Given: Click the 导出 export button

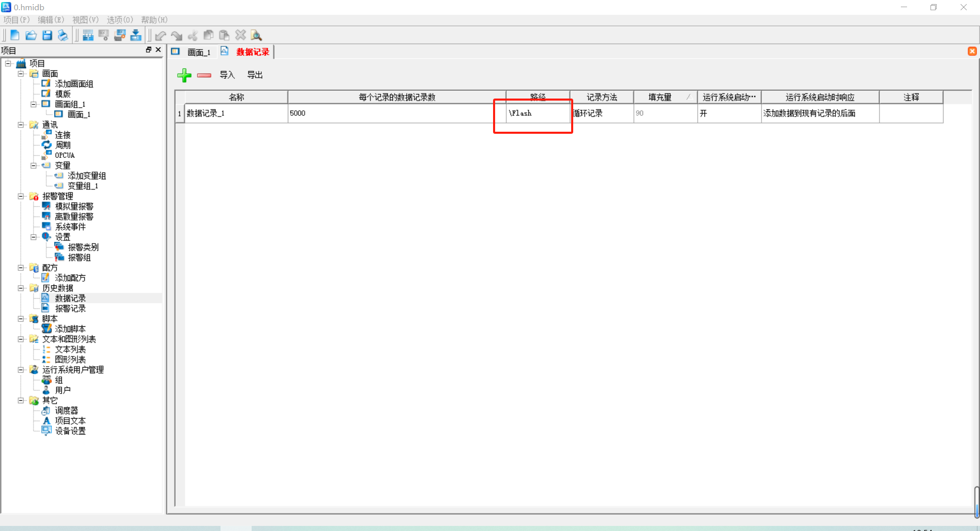Looking at the screenshot, I should click(255, 75).
